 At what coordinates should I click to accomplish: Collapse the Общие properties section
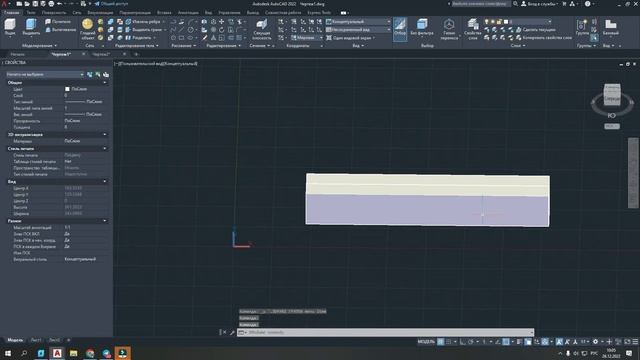tap(105, 83)
